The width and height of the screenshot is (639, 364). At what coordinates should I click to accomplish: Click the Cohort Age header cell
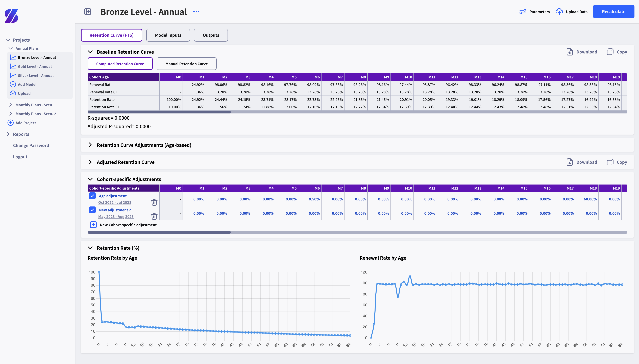click(123, 77)
